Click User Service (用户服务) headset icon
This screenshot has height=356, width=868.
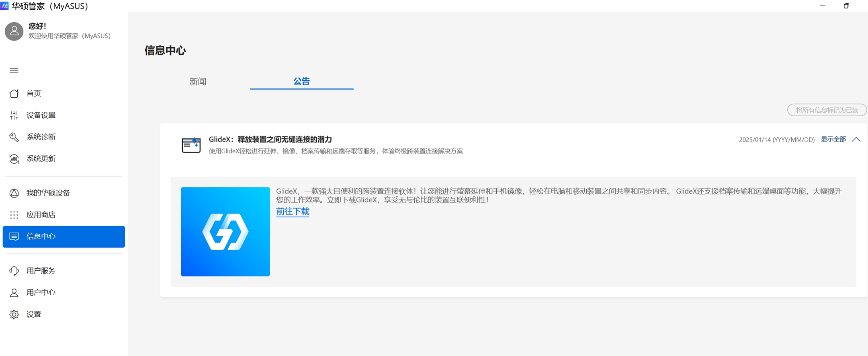14,271
